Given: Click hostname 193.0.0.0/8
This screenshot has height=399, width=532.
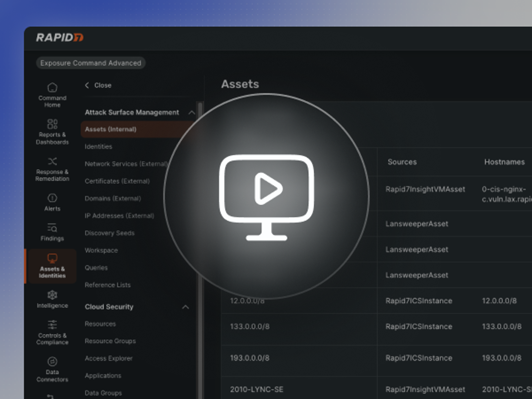Looking at the screenshot, I should (x=502, y=358).
